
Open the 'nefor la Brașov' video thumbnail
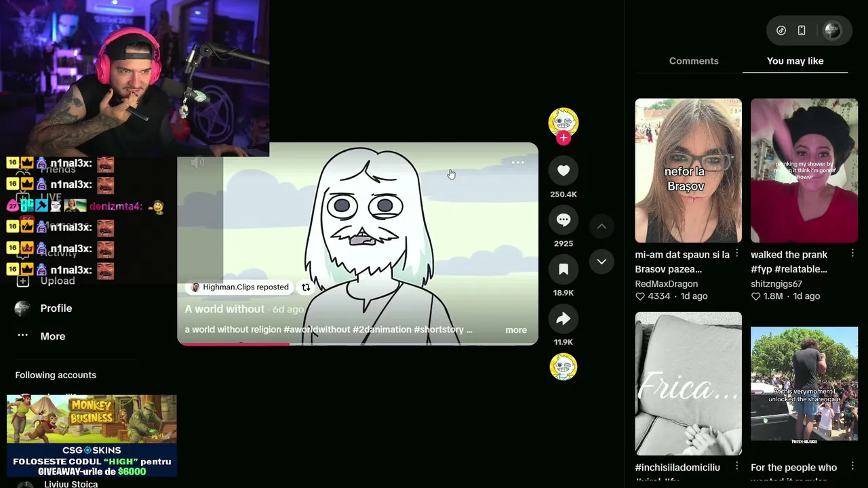point(688,171)
